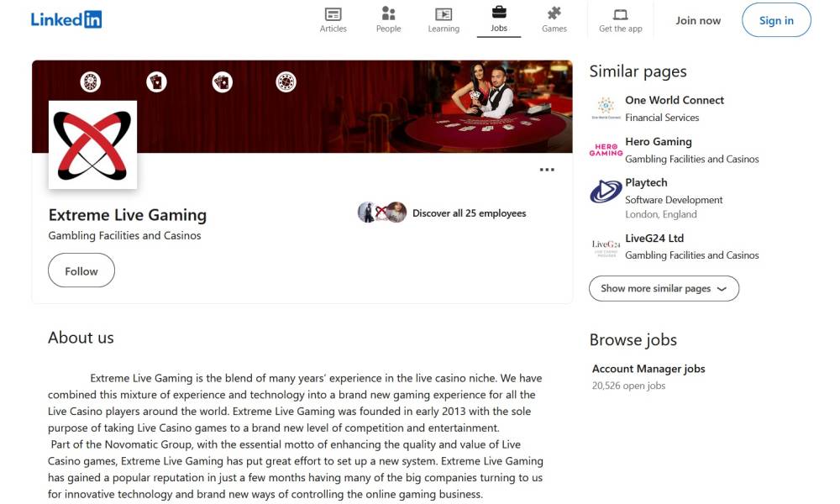Click the One World Connect logo
The width and height of the screenshot is (840, 504).
click(606, 108)
